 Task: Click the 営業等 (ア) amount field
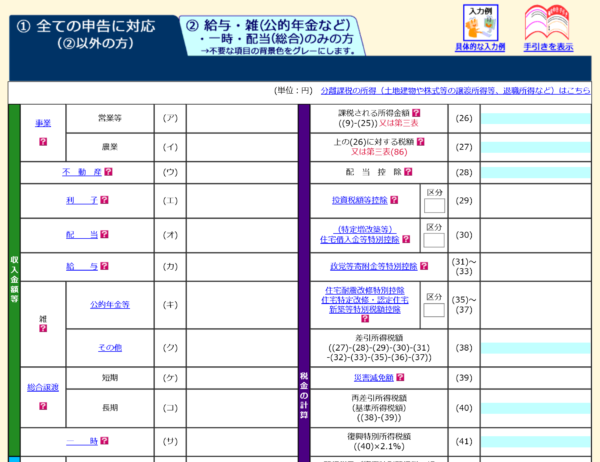tap(242, 119)
